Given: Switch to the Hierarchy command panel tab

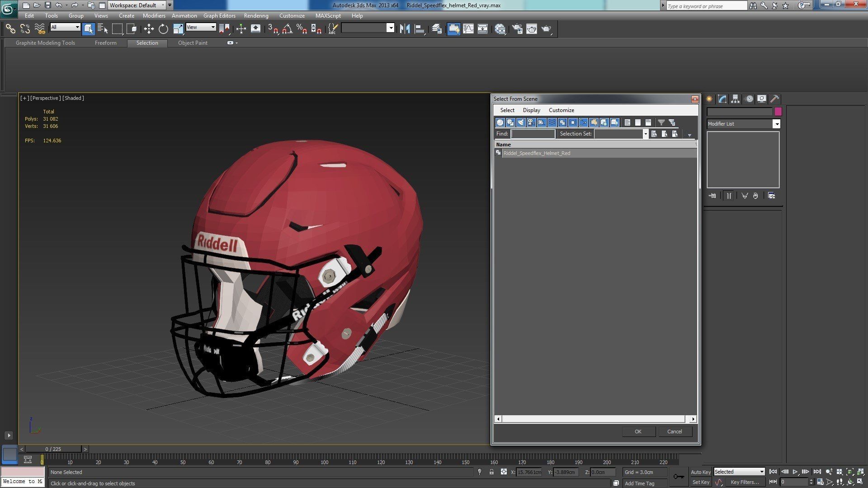Looking at the screenshot, I should pyautogui.click(x=735, y=99).
